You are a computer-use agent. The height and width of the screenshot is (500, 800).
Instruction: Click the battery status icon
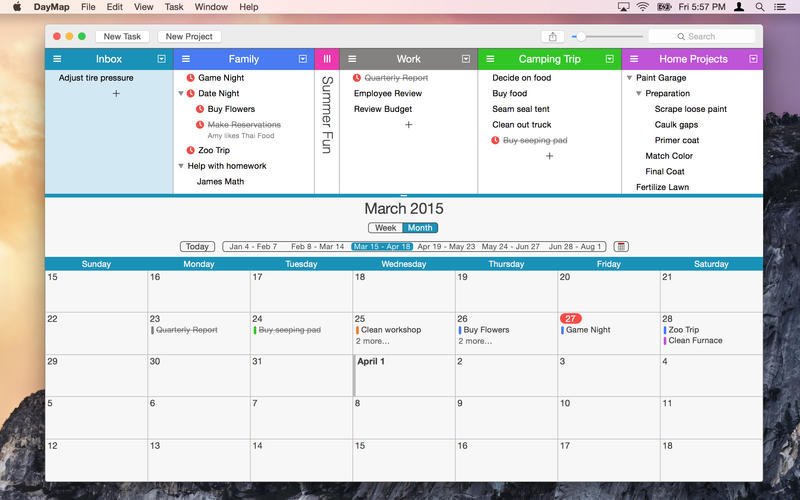click(x=664, y=7)
